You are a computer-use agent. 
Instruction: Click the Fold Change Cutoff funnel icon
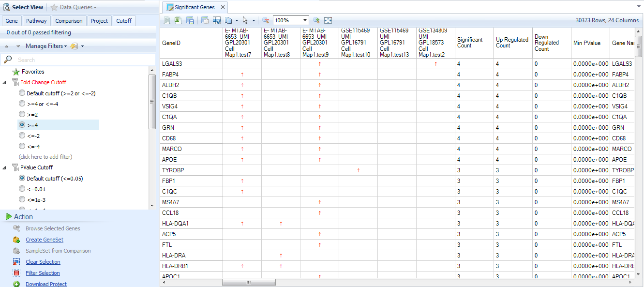[15, 82]
